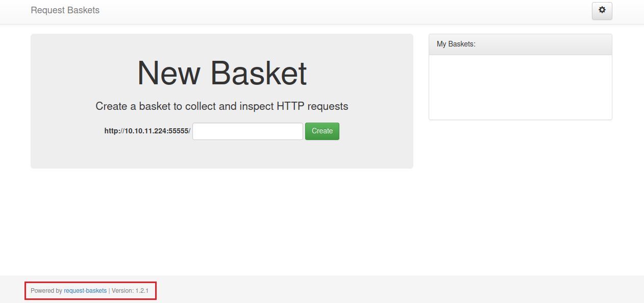The height and width of the screenshot is (303, 644).
Task: Click the pipe separator before Version
Action: tap(109, 291)
